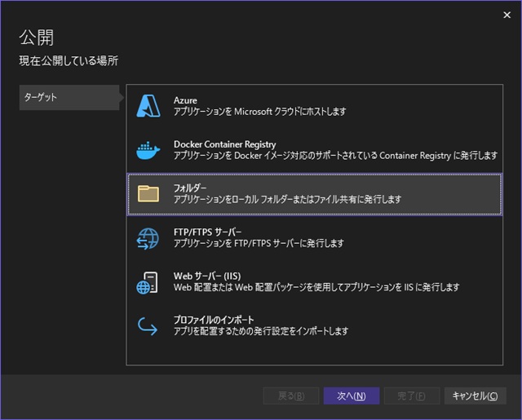Select プロファイルのインポート title
522x420 pixels.
[214, 320]
